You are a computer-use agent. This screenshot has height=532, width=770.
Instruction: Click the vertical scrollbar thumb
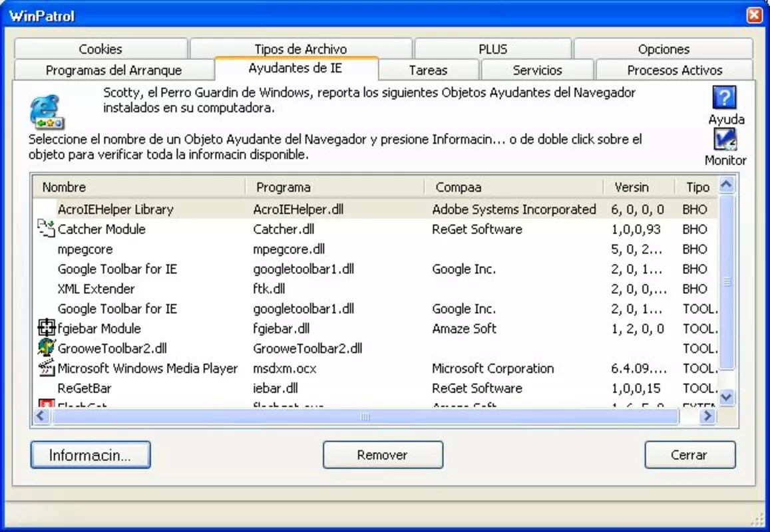726,282
